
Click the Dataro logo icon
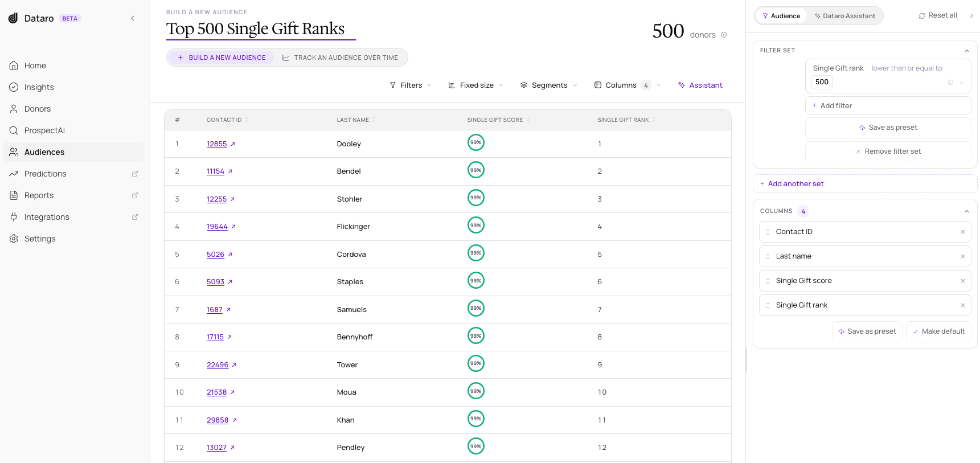pyautogui.click(x=13, y=18)
